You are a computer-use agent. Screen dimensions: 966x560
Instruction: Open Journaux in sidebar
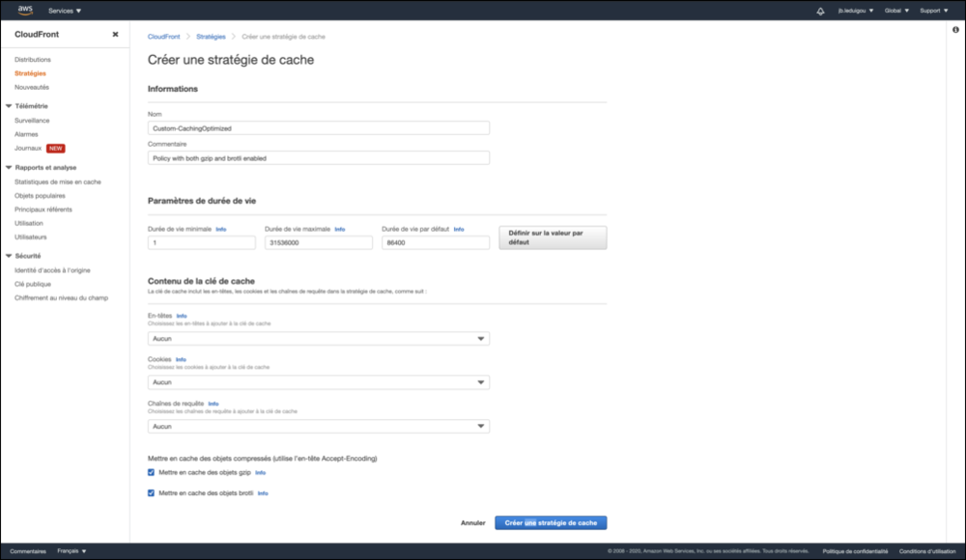(x=28, y=149)
